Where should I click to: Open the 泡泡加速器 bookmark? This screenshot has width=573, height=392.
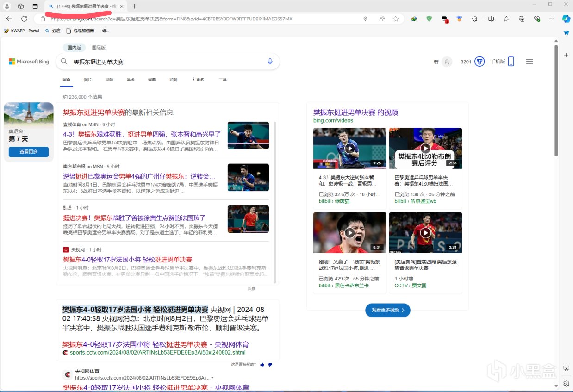click(88, 31)
